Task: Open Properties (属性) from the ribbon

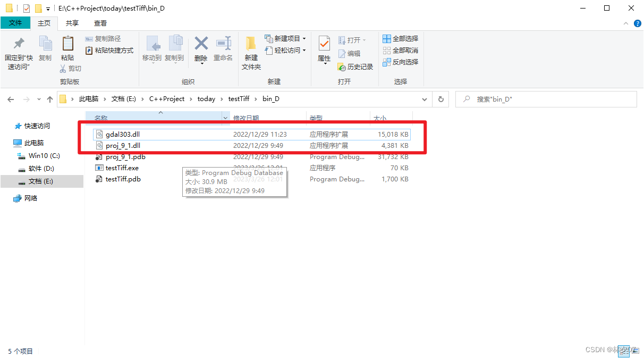Action: pos(324,50)
